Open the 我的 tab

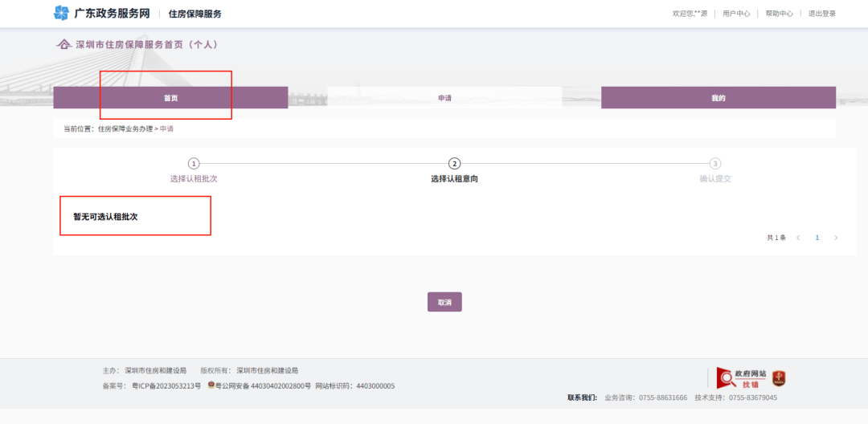(x=718, y=98)
